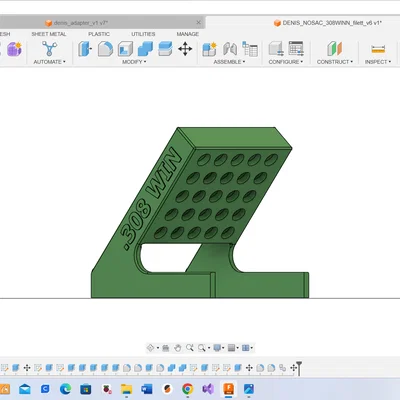Select the Shell tool icon
Screen dimensions: 400x400
point(125,49)
